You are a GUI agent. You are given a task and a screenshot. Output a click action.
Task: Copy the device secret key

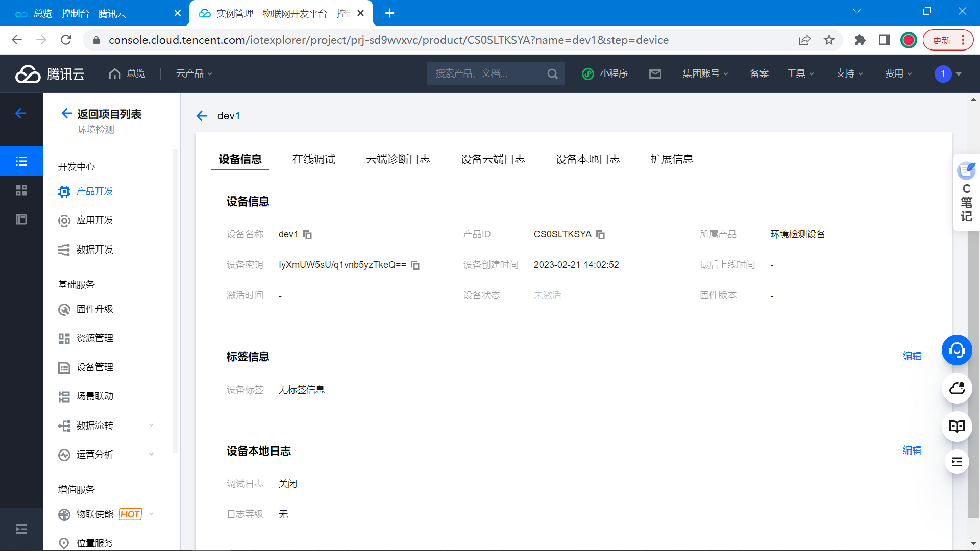click(415, 265)
